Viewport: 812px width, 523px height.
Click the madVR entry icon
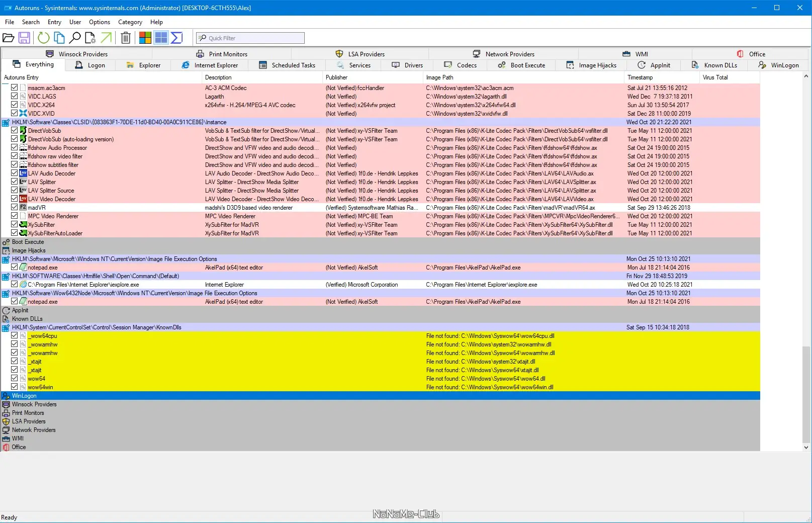pos(23,208)
